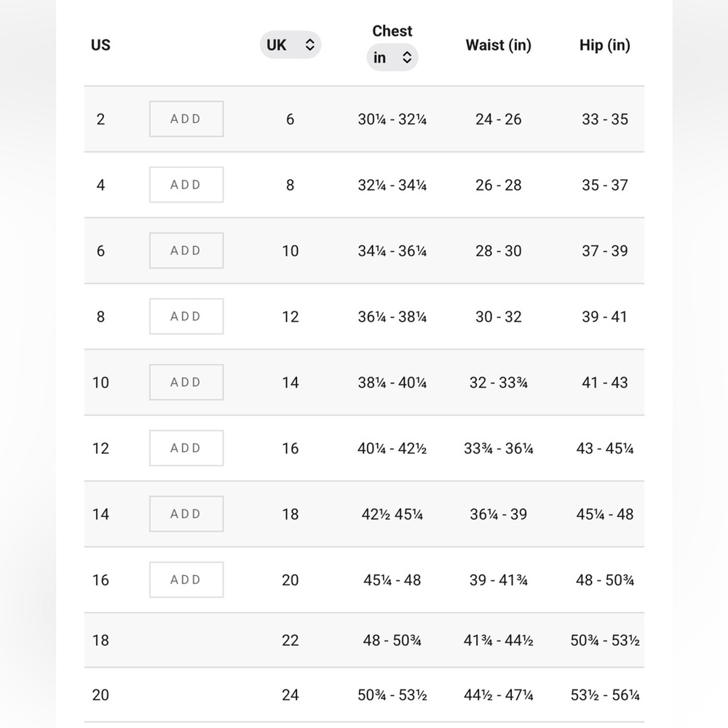The width and height of the screenshot is (728, 728).
Task: Click the Waist (in) column header
Action: click(x=498, y=45)
